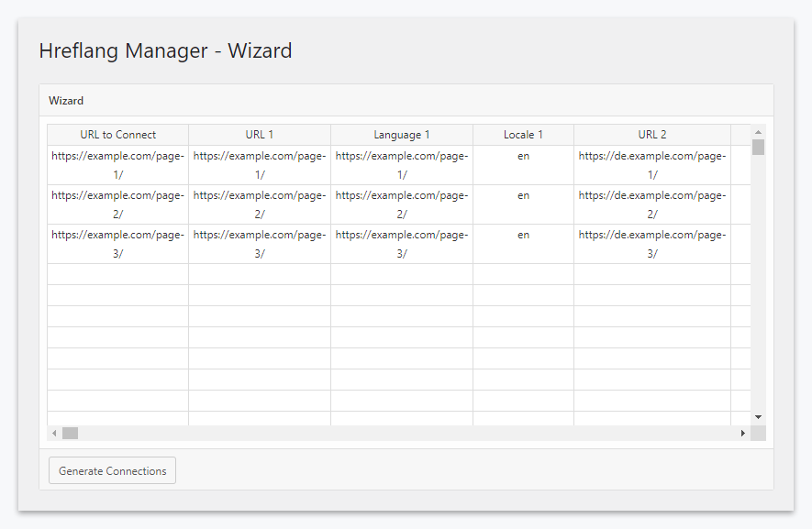Click the page-3 cell in Language 1 column
The image size is (812, 529).
402,244
